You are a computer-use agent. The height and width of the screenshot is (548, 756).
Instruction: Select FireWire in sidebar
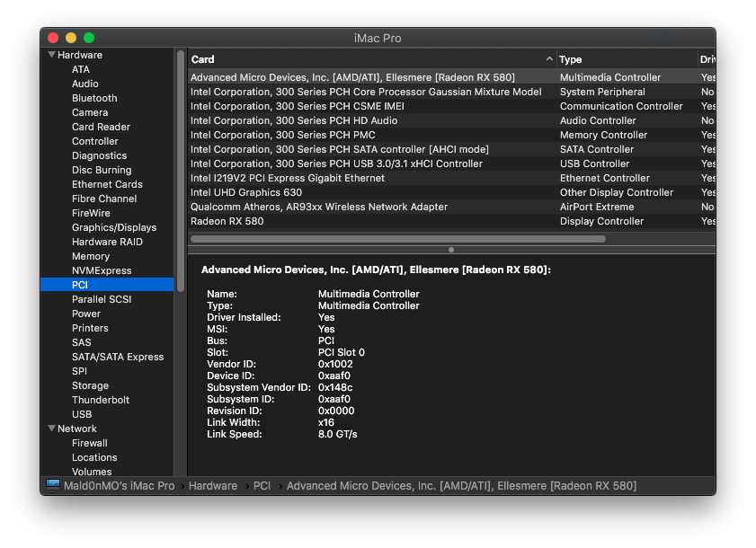[91, 213]
